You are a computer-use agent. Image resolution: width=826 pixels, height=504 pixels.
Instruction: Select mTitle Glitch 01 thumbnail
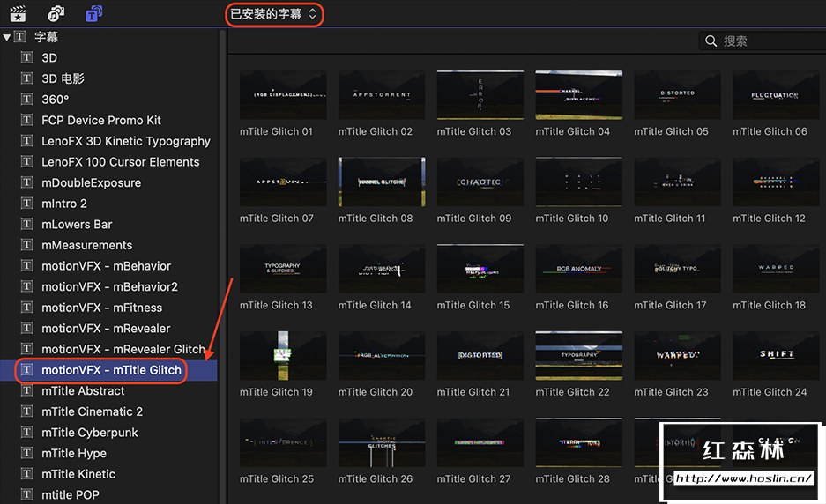(x=283, y=95)
